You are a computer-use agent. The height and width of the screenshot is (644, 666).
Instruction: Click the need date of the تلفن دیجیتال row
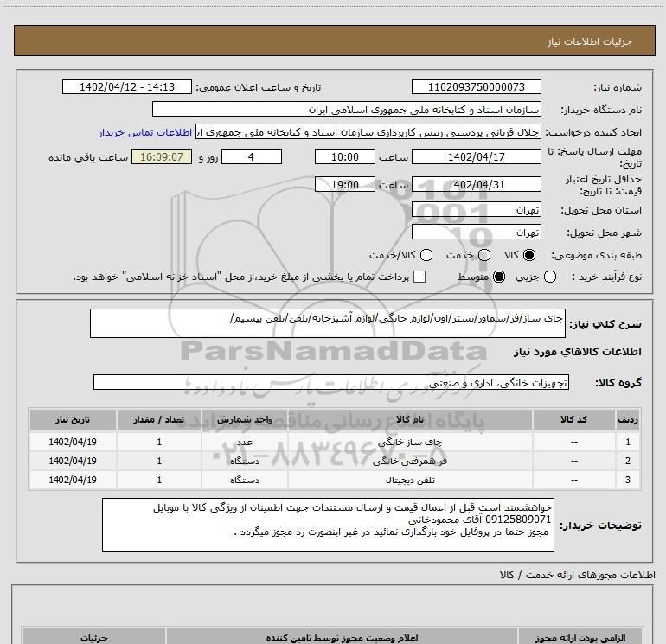pyautogui.click(x=73, y=480)
